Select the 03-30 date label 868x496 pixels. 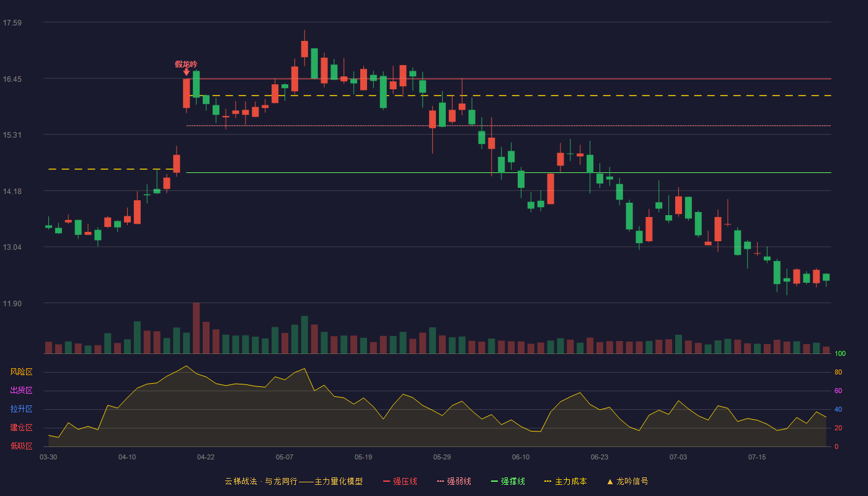coord(48,457)
